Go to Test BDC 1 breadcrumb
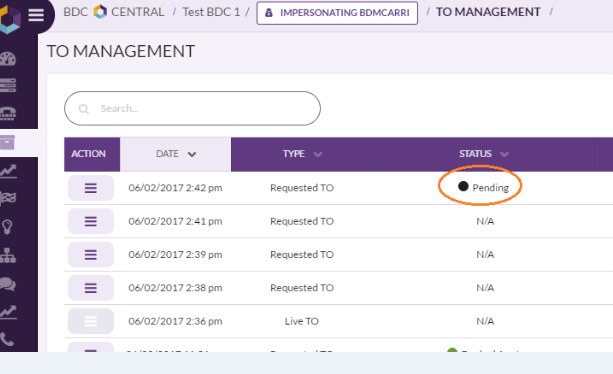 [211, 12]
